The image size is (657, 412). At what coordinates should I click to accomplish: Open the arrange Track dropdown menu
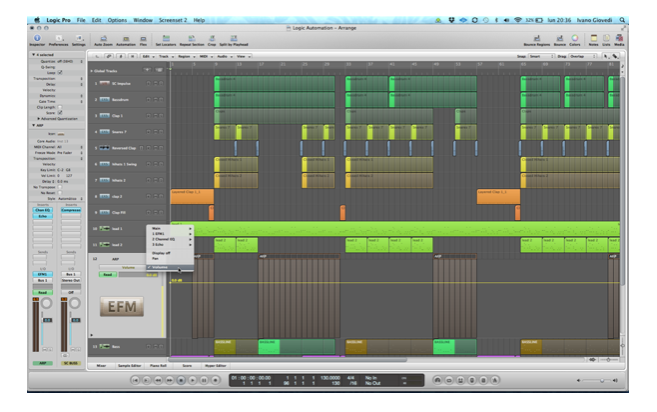[166, 56]
